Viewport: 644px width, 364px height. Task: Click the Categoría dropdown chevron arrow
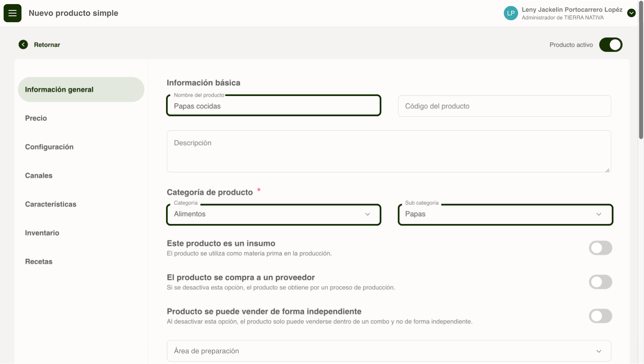click(x=368, y=214)
